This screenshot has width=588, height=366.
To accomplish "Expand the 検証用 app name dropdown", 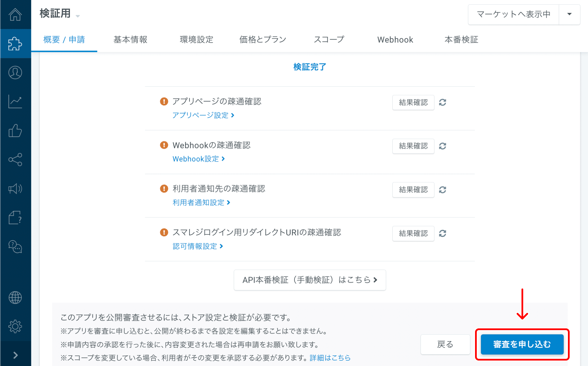I will coord(78,16).
